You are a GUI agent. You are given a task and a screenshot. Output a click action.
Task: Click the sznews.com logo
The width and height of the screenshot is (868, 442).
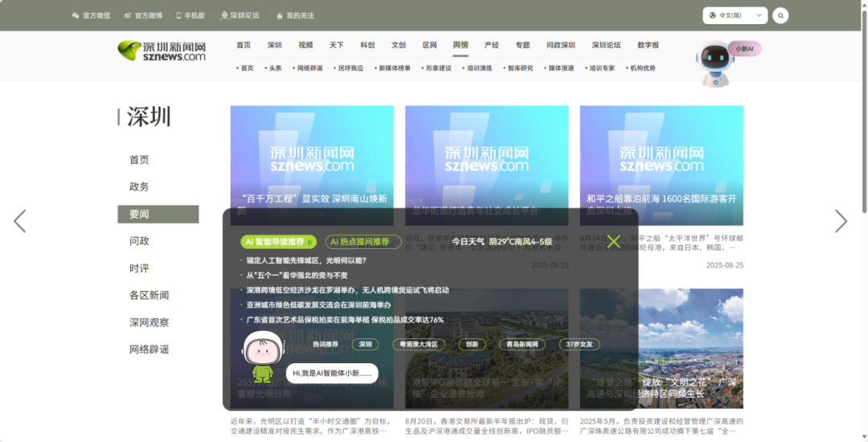pos(162,51)
